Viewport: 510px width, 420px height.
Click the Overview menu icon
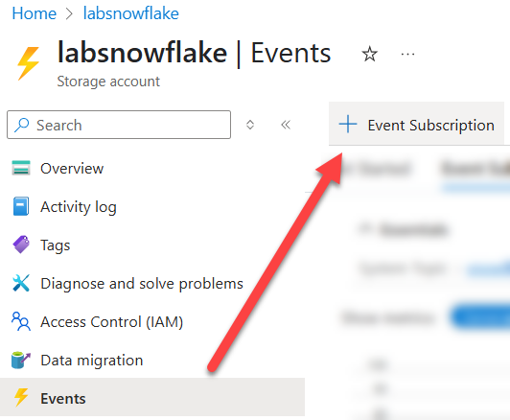21,168
